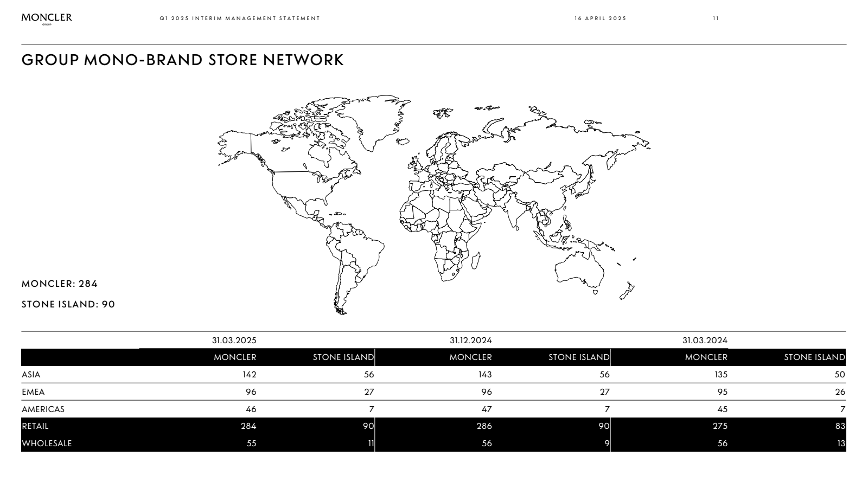868x488 pixels.
Task: Click the Americas value 46
Action: (251, 409)
